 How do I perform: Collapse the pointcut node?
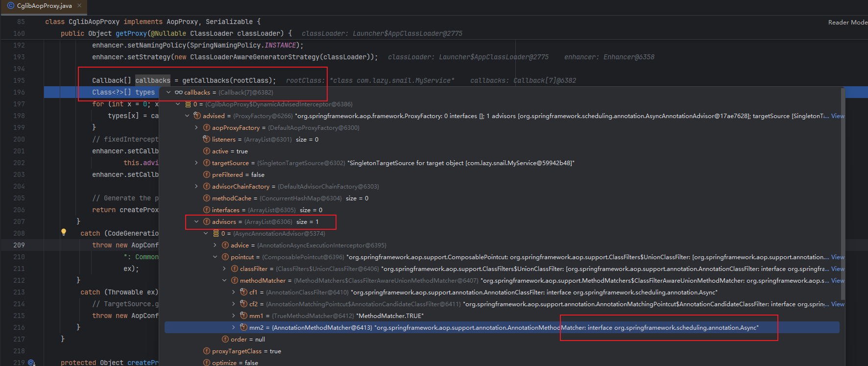pyautogui.click(x=215, y=257)
